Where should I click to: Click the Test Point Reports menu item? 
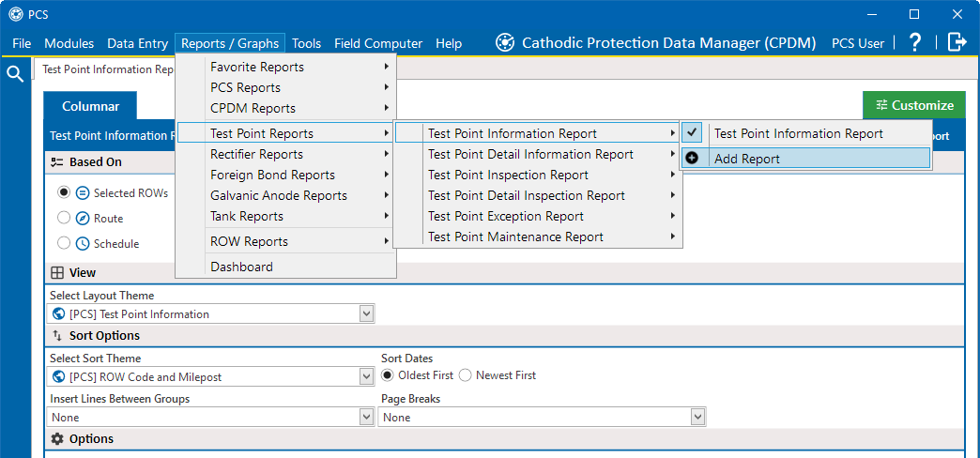pos(285,133)
